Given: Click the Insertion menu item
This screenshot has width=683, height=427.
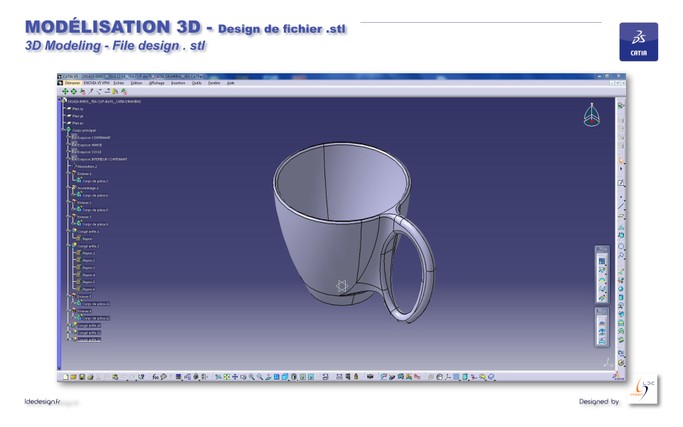Looking at the screenshot, I should click(x=178, y=83).
